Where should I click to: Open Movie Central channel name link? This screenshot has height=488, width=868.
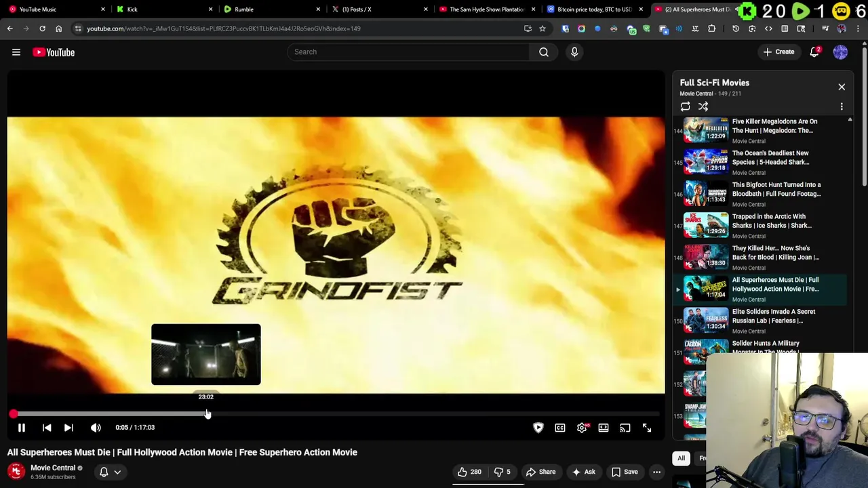53,468
